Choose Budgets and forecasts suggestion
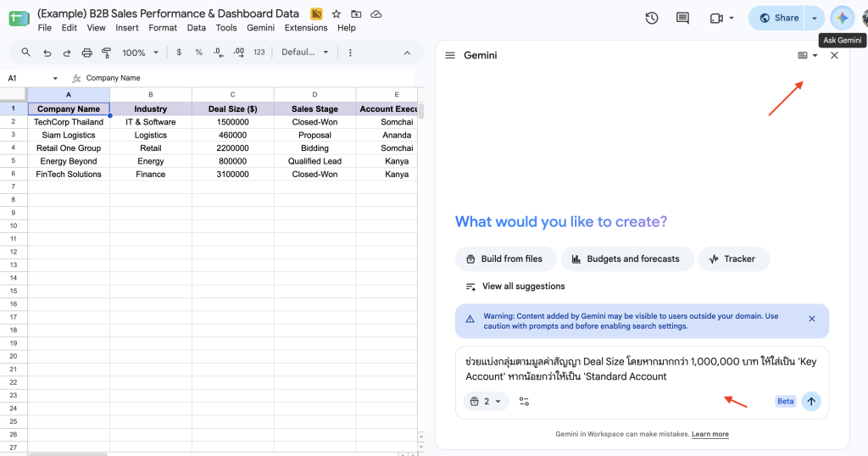Viewport: 868px width, 456px height. tap(626, 259)
